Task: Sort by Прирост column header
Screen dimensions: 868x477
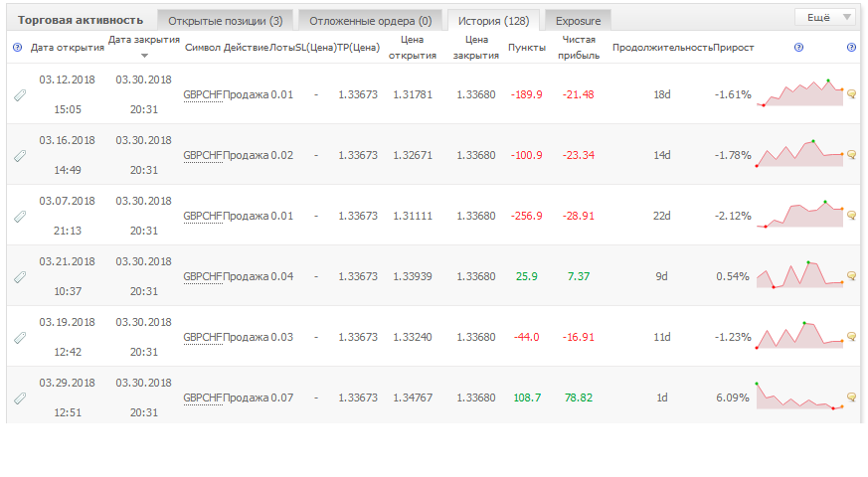Action: [734, 48]
